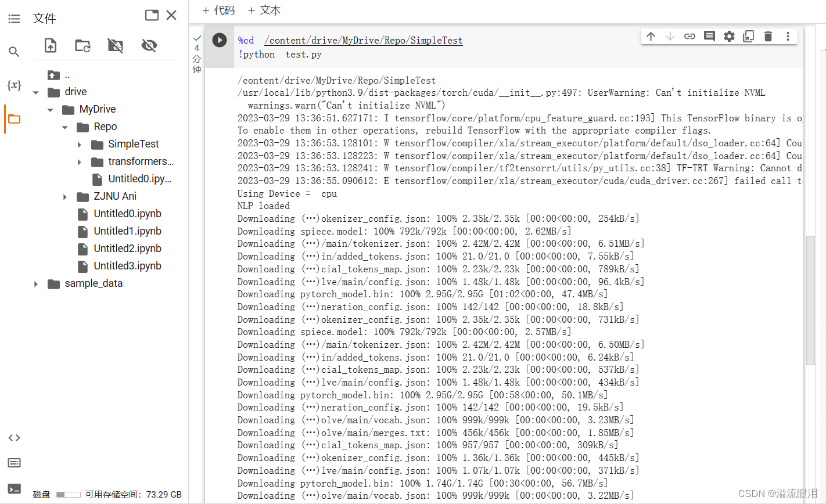Expand the SimpleTest folder

point(80,143)
